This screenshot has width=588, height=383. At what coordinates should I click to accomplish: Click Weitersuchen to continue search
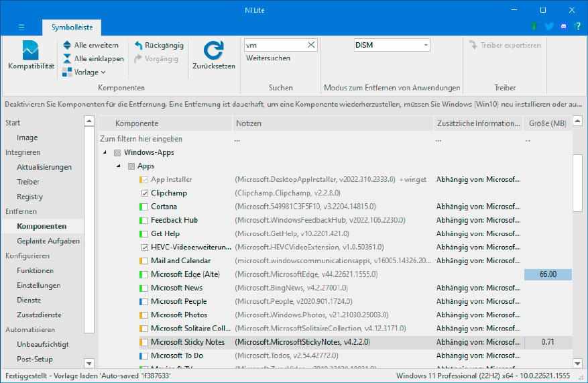[x=268, y=58]
